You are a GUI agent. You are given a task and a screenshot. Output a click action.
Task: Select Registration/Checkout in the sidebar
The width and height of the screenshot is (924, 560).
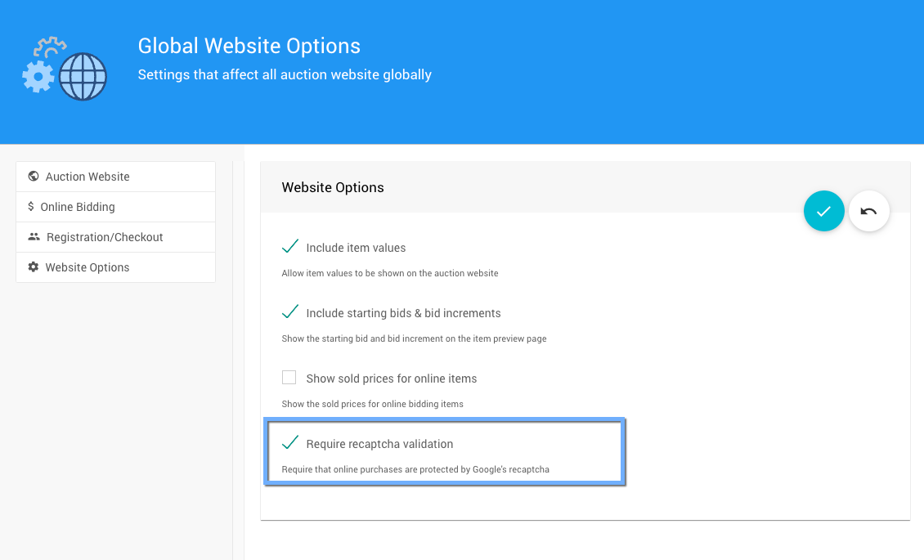(105, 237)
